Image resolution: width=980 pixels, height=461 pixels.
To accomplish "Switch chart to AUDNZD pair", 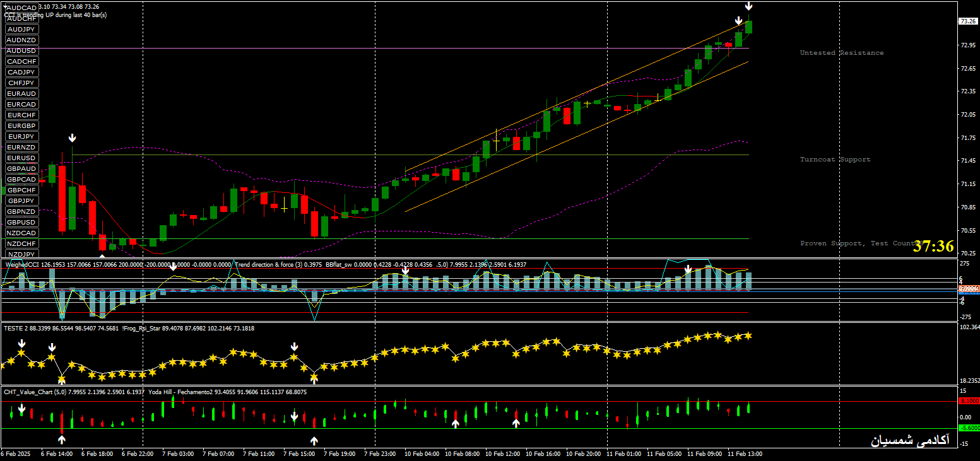I will click(21, 40).
